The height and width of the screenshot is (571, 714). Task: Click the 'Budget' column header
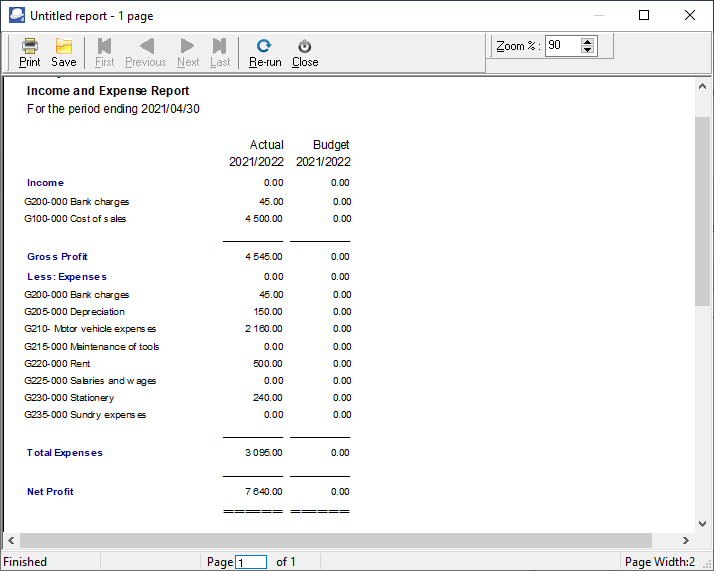pyautogui.click(x=331, y=145)
